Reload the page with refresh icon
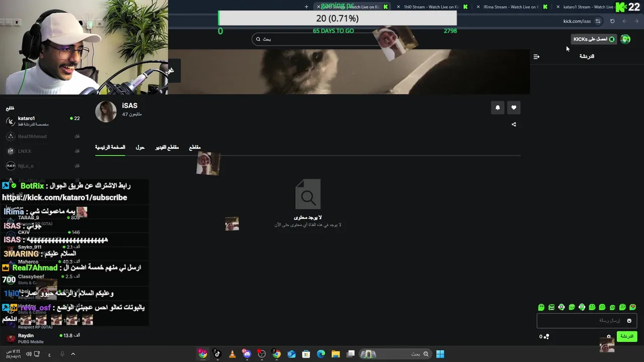Viewport: 644px width, 362px height. 612,21
